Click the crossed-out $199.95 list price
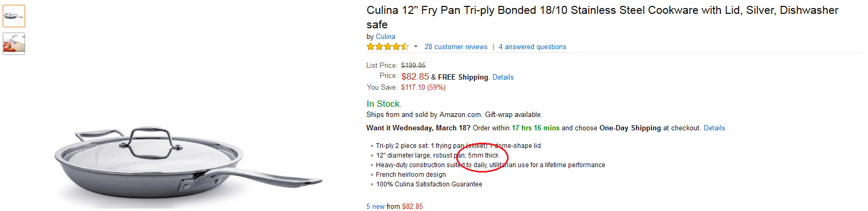The height and width of the screenshot is (211, 868). 413,66
